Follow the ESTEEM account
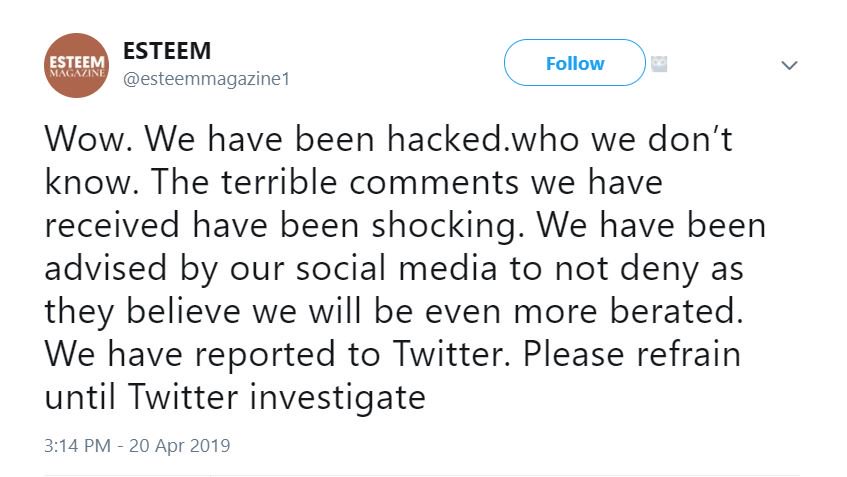This screenshot has width=847, height=477. [575, 64]
